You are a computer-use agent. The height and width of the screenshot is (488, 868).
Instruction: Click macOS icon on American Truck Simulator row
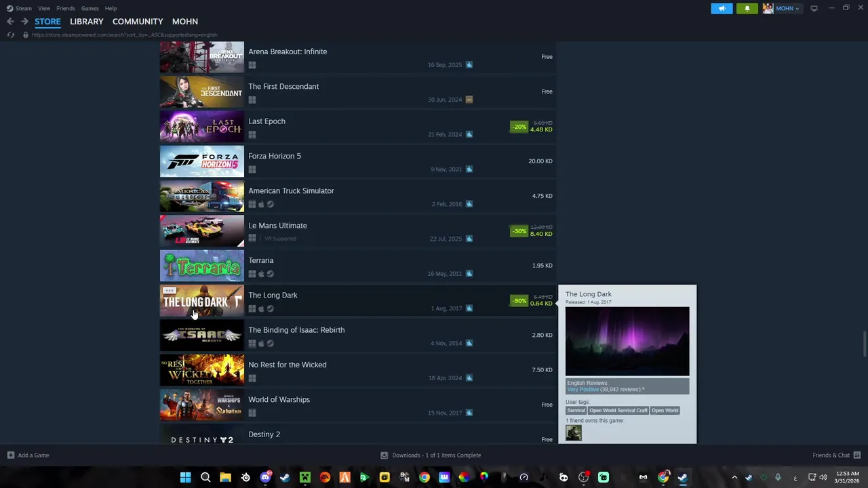(261, 204)
